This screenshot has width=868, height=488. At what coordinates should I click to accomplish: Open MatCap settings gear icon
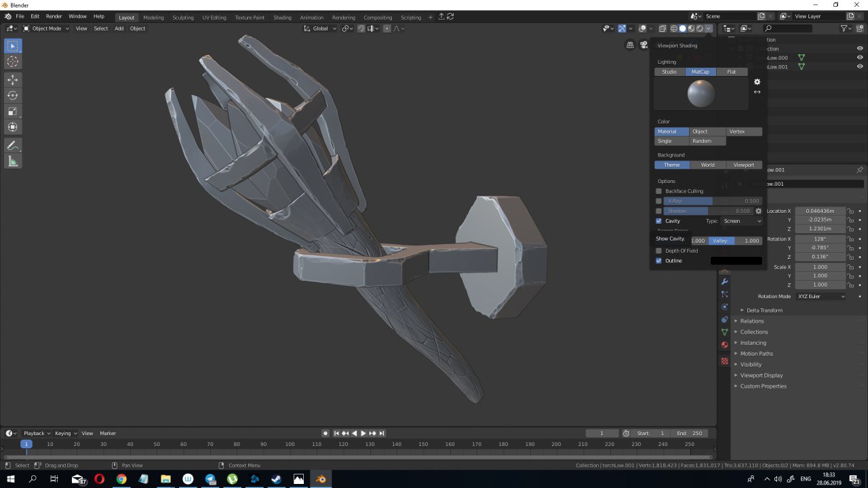757,82
